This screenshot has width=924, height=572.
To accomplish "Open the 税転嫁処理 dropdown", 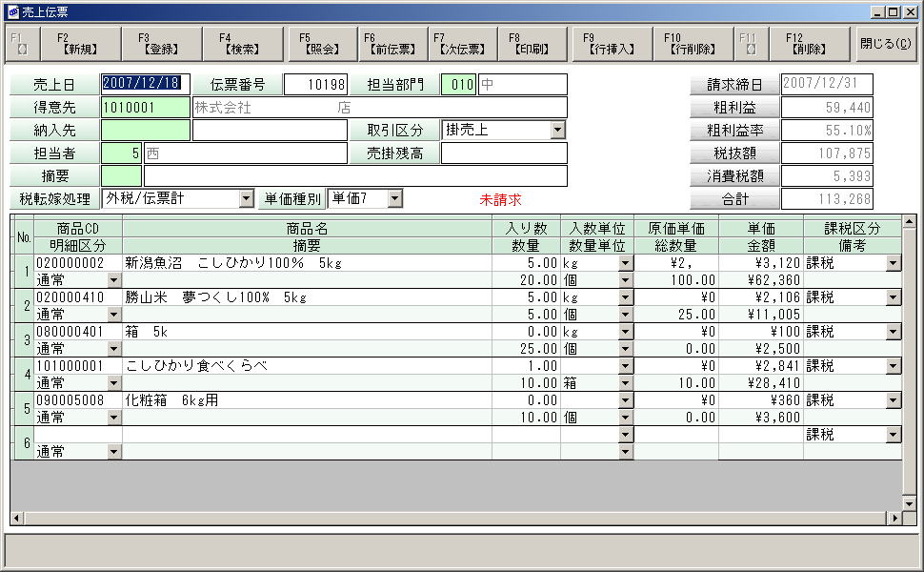I will (246, 198).
